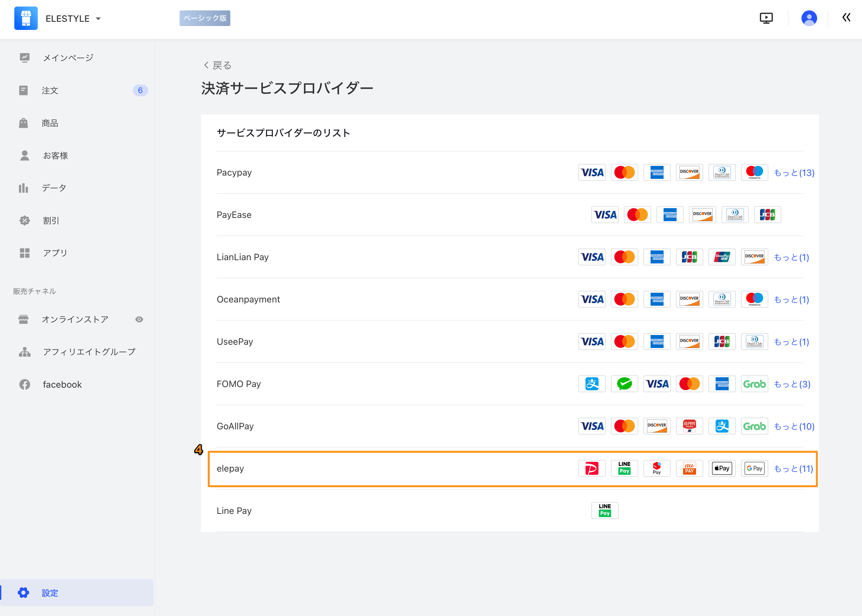Click the user profile avatar icon

809,18
